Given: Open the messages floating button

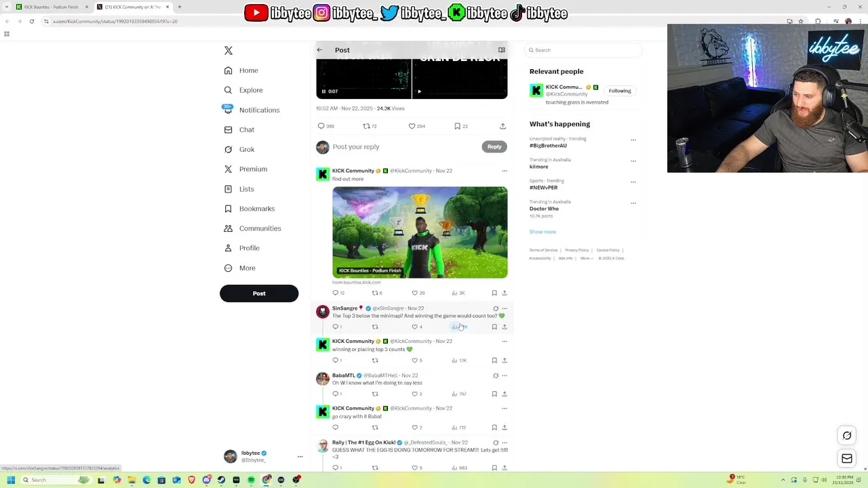Looking at the screenshot, I should (x=847, y=459).
